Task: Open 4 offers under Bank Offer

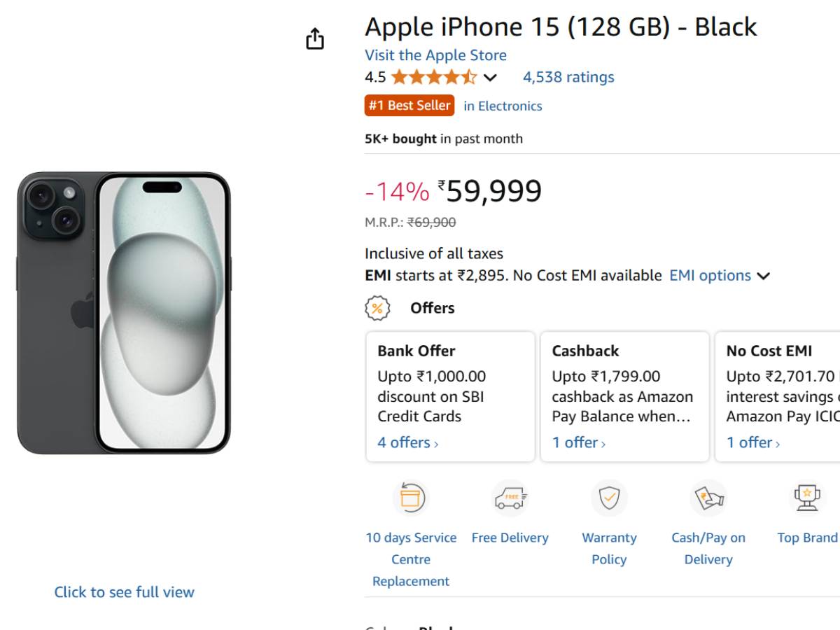Action: click(x=407, y=442)
